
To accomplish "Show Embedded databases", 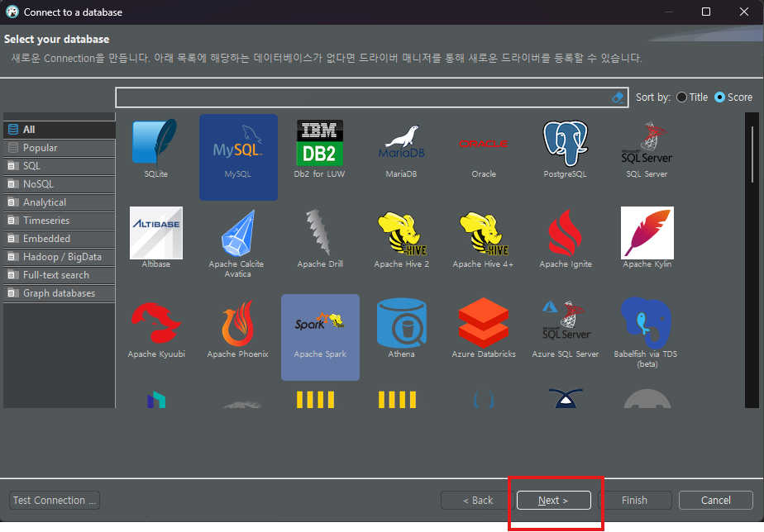I will [59, 239].
